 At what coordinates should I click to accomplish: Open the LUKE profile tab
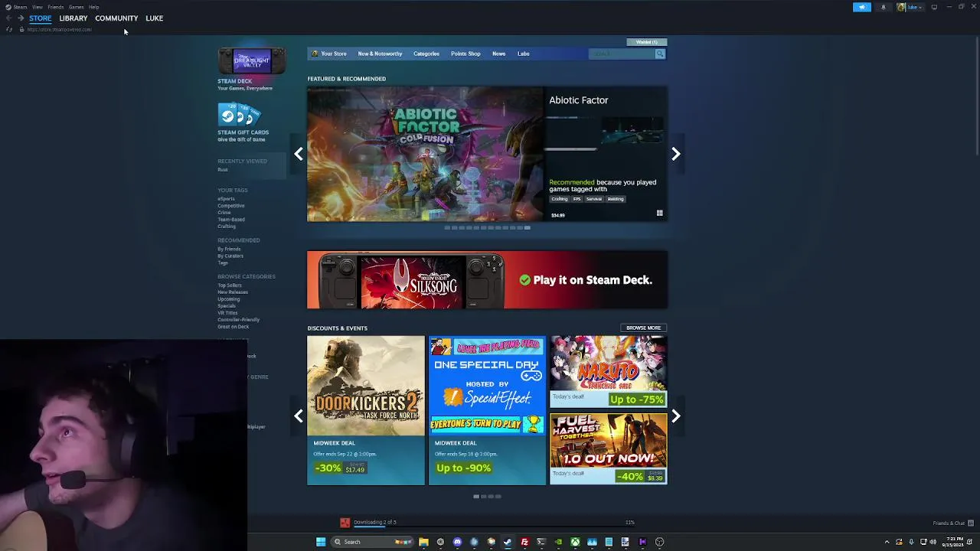click(x=155, y=18)
